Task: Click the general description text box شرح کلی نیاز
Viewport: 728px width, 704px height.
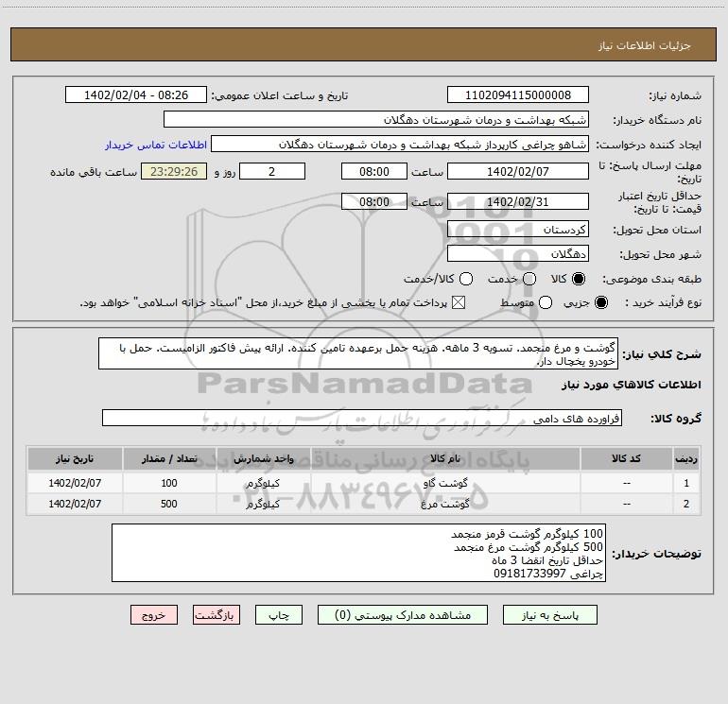Action: tap(358, 354)
